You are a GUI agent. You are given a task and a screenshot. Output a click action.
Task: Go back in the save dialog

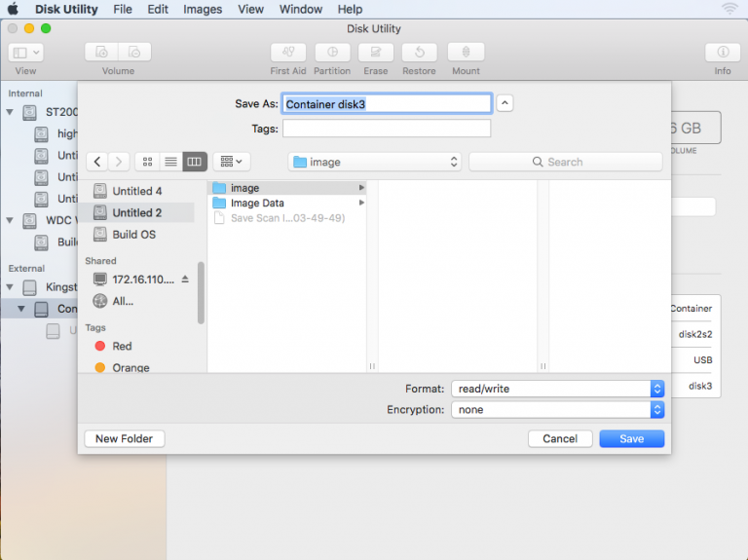[x=97, y=162]
